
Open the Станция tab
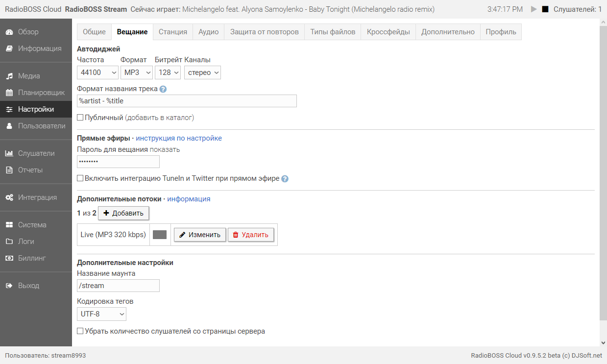pyautogui.click(x=173, y=32)
